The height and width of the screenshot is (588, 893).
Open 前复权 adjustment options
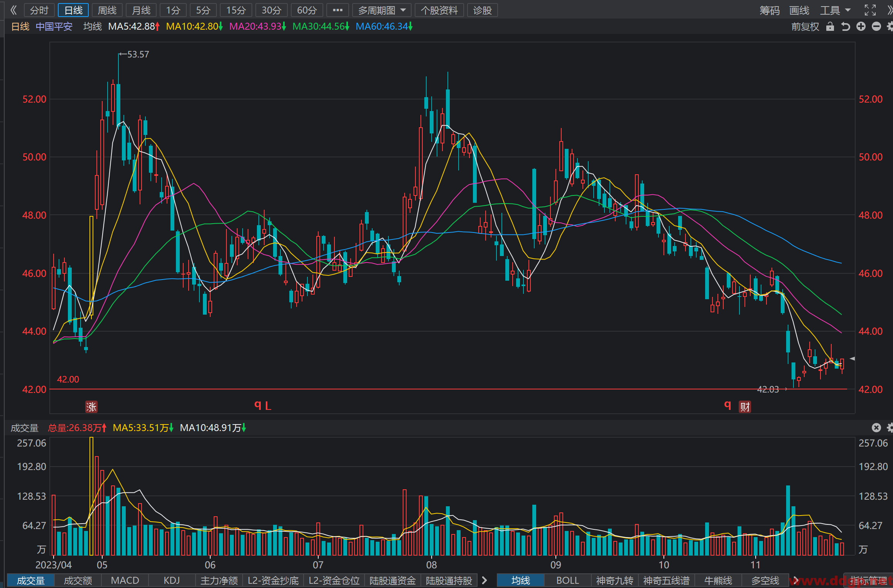[x=805, y=27]
